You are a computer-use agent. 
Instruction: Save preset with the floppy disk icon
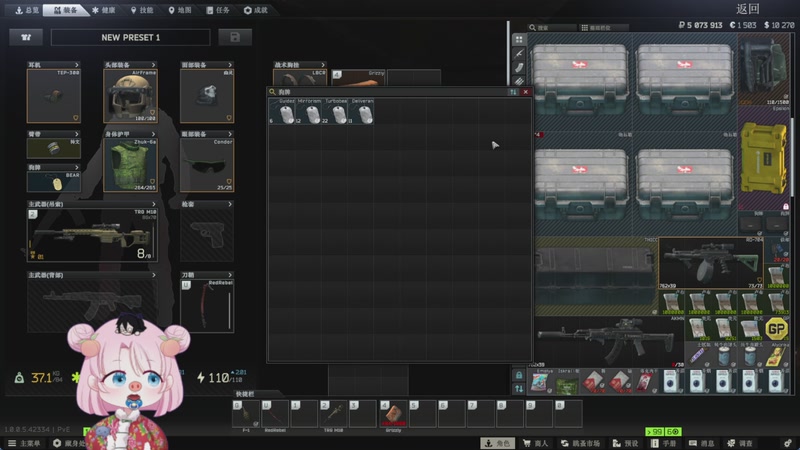tap(235, 37)
